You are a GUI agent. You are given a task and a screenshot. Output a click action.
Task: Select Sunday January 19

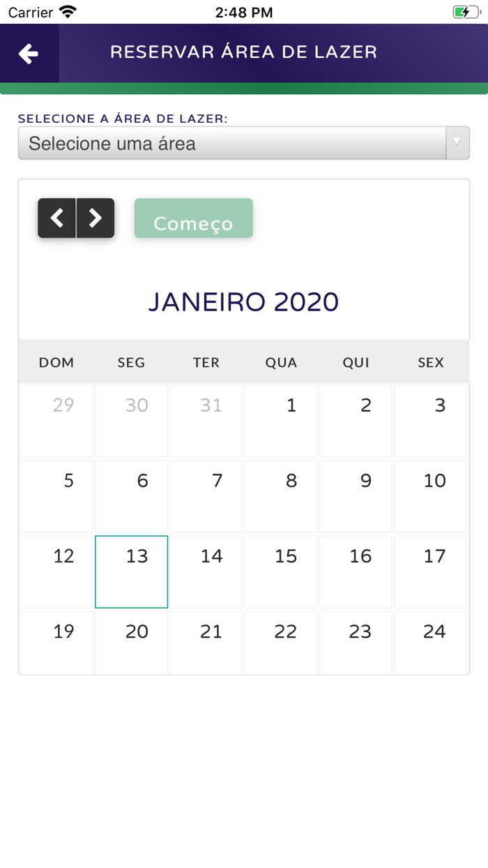(x=57, y=643)
